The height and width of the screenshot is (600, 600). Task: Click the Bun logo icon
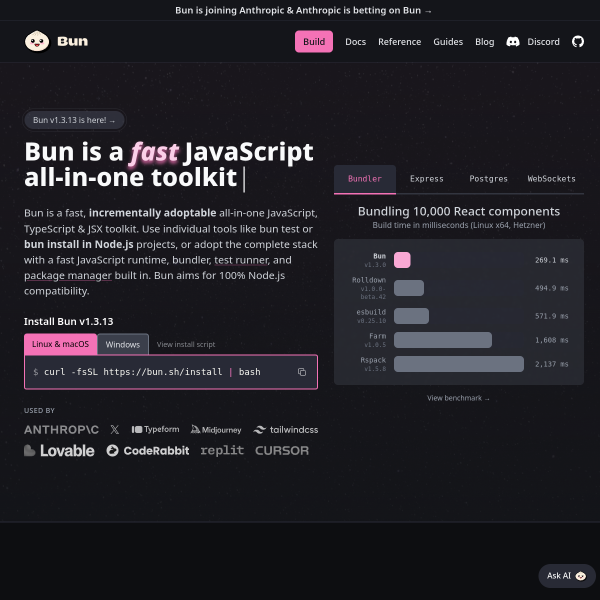(x=37, y=41)
